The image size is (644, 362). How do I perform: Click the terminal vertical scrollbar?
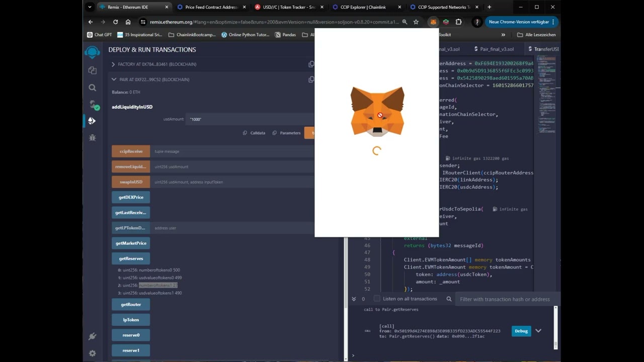[x=556, y=327]
